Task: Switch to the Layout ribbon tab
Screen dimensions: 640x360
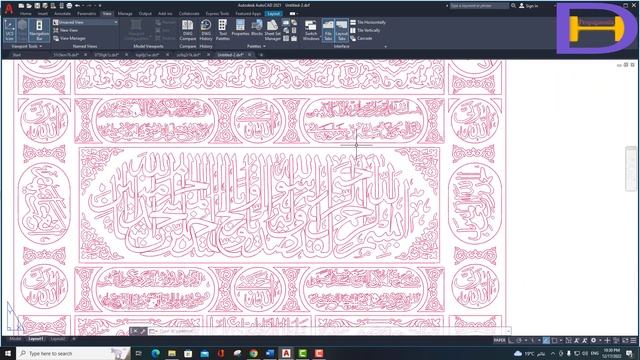Action: coord(273,13)
